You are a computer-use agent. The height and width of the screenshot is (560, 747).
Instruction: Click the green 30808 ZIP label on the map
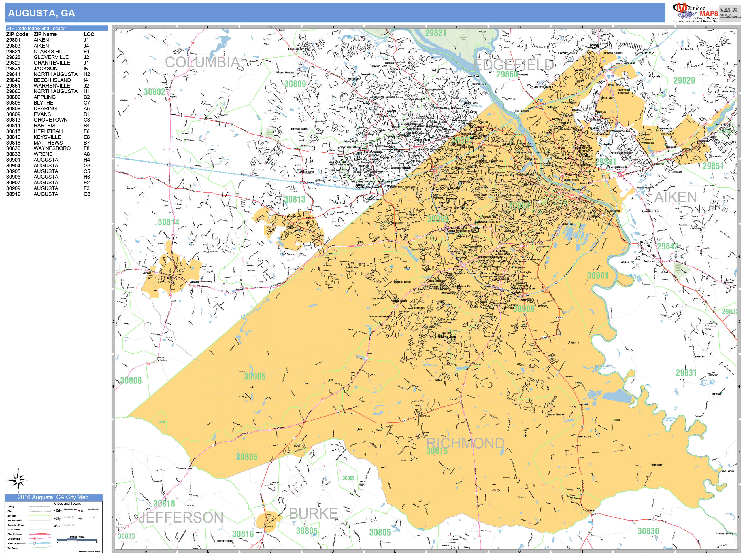pyautogui.click(x=131, y=381)
